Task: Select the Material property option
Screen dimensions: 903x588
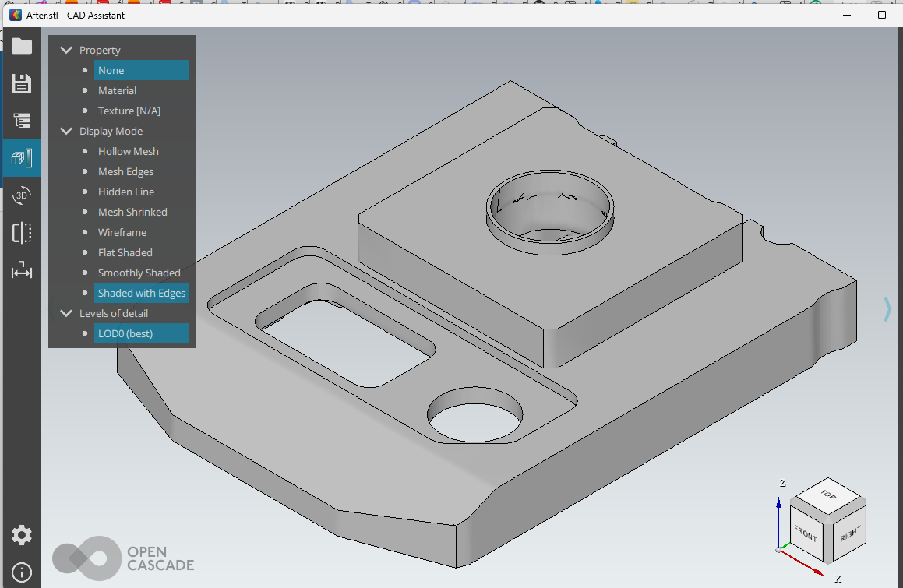Action: [x=117, y=90]
